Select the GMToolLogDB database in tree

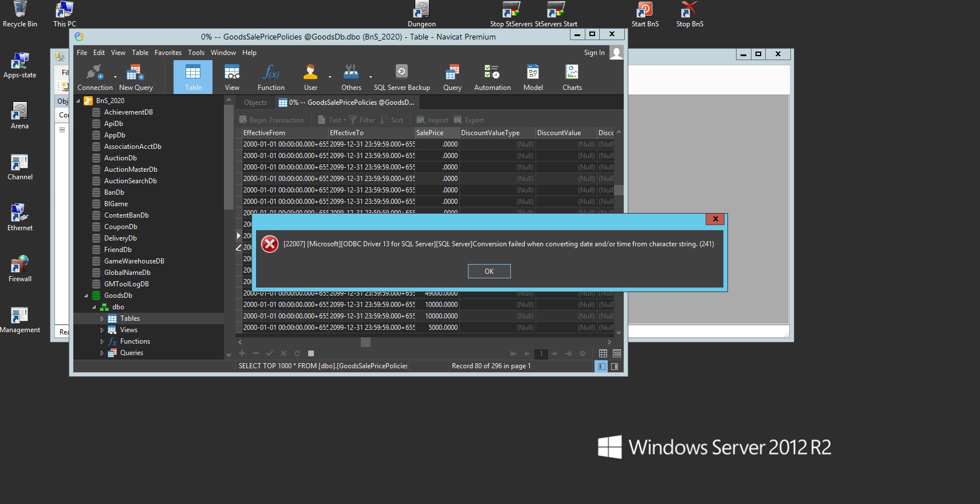(127, 284)
